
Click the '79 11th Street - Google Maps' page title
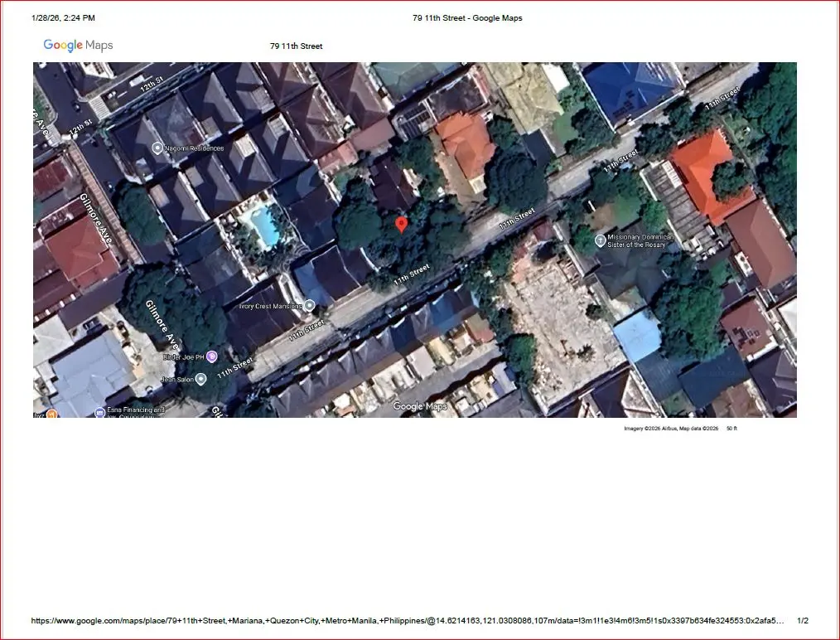pyautogui.click(x=466, y=17)
